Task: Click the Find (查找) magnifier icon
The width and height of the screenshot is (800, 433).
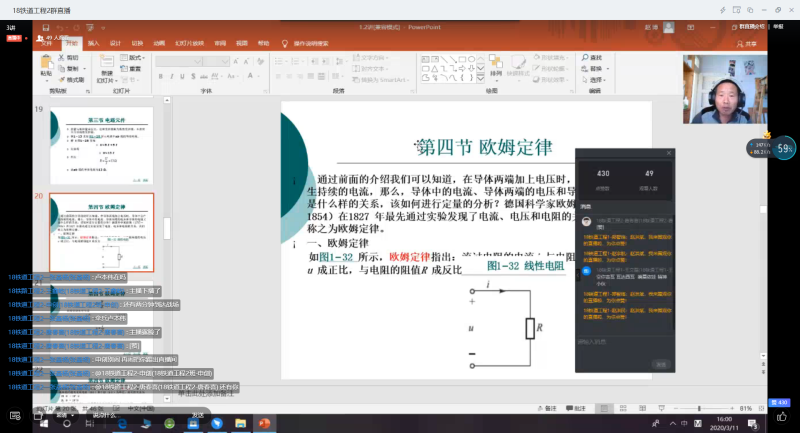Action: click(586, 57)
